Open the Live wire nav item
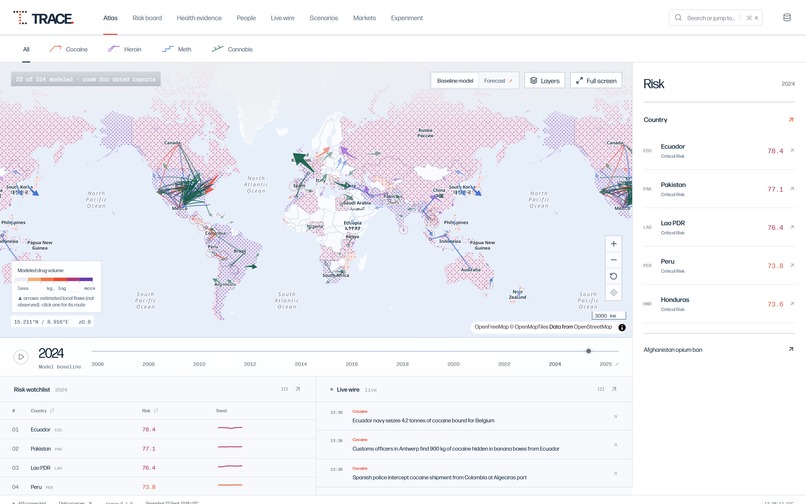 point(282,18)
